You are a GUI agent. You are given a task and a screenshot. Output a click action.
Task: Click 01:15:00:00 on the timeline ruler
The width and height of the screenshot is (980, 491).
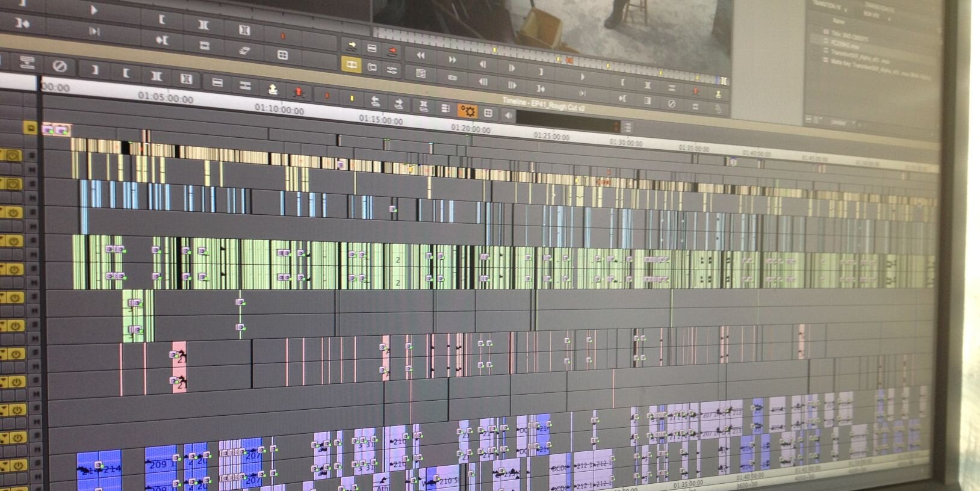[x=381, y=120]
